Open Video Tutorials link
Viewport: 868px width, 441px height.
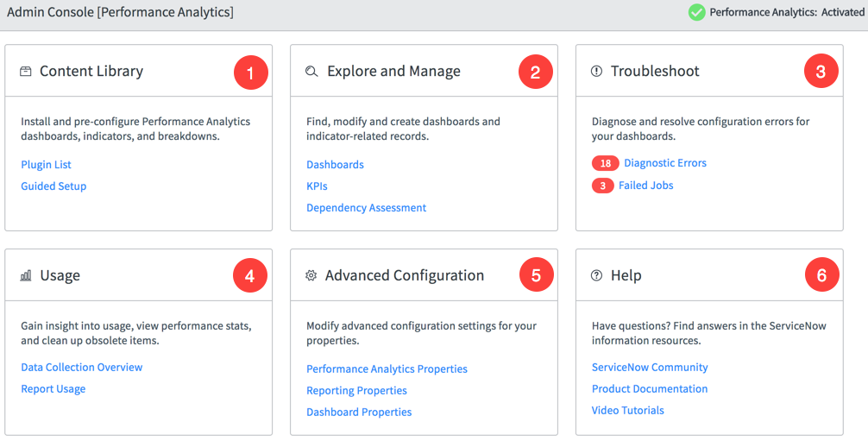click(628, 411)
